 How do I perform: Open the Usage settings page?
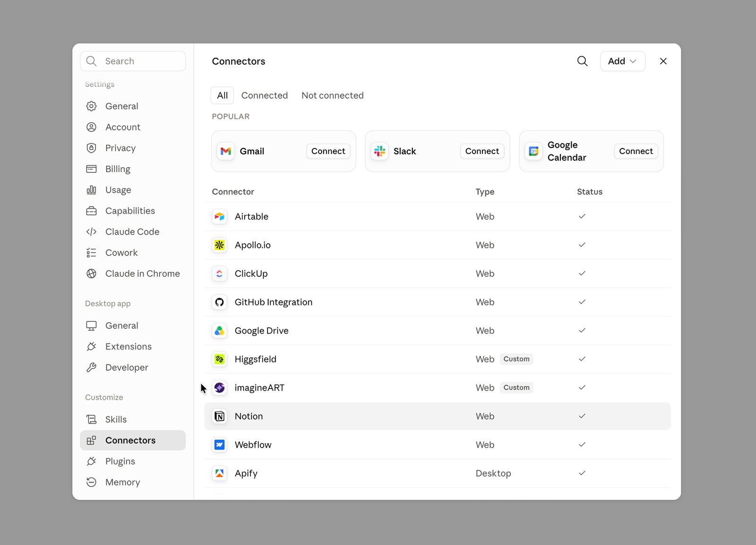[133, 190]
